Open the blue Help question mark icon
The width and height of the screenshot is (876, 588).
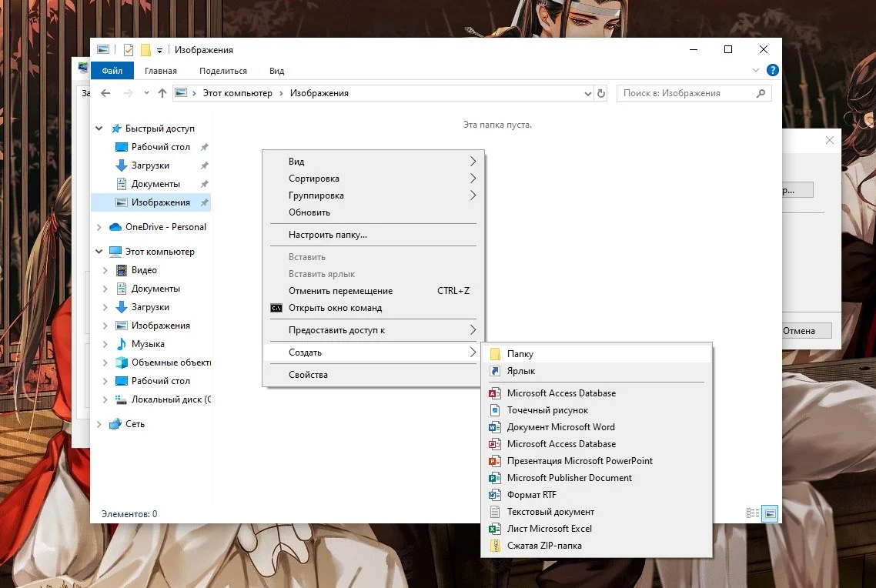click(x=773, y=70)
